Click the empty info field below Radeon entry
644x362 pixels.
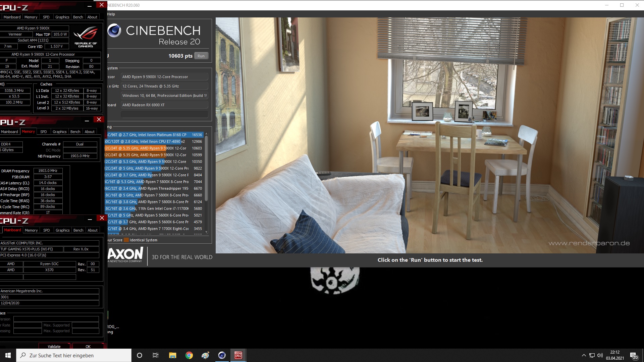click(164, 114)
